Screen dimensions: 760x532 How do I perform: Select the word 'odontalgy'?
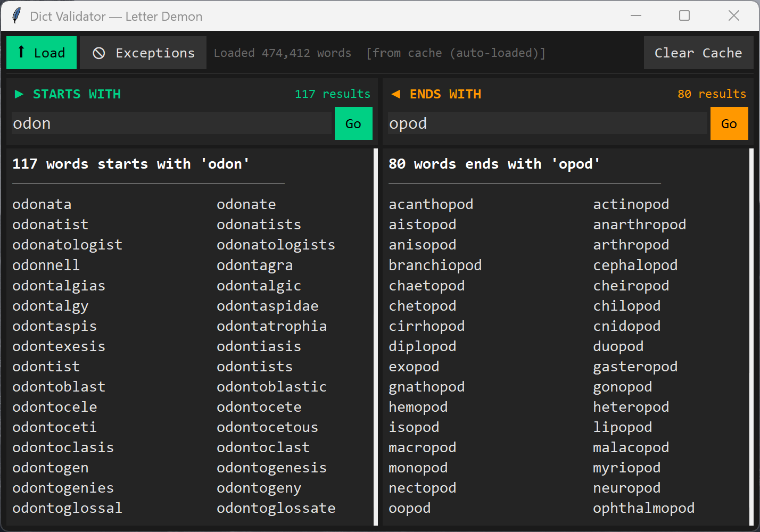[x=51, y=305]
